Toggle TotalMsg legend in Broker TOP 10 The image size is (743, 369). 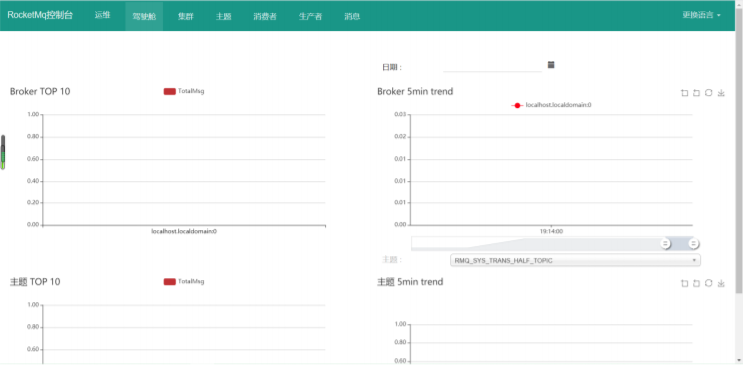point(184,91)
